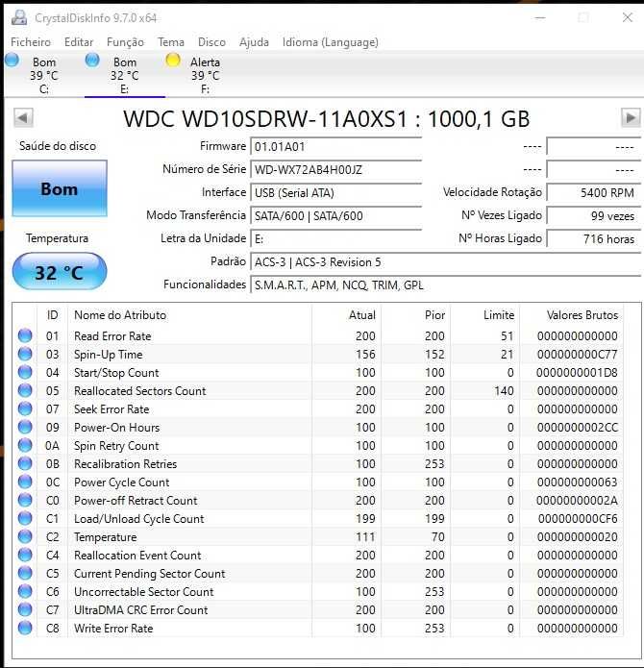Select the Read Error Rate attribute name
This screenshot has width=644, height=668.
[x=112, y=336]
